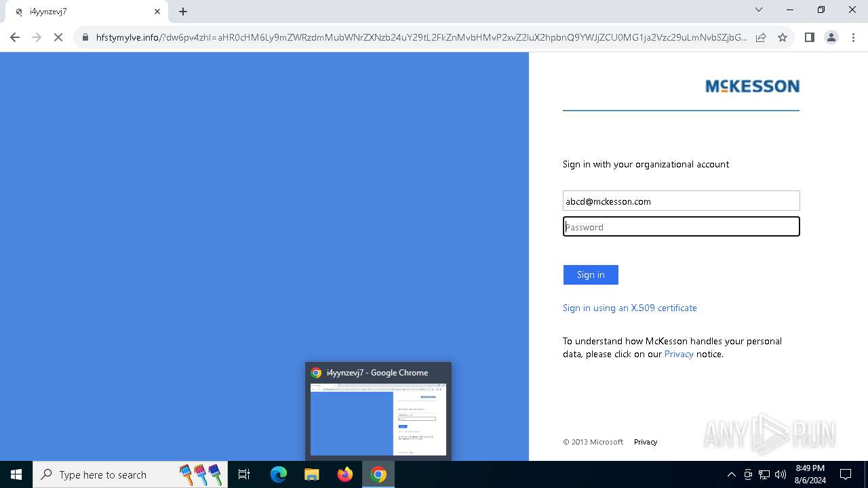Go back using the browser back arrow

pos(15,37)
